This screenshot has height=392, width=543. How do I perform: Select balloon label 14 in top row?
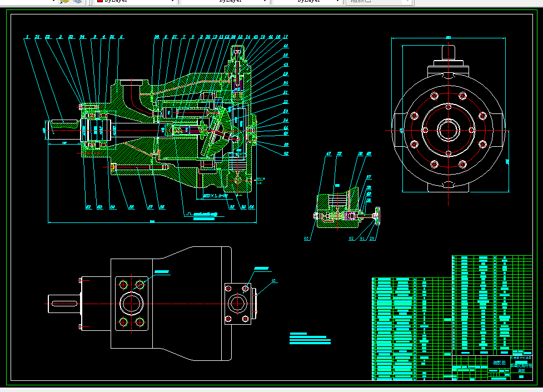pos(248,37)
